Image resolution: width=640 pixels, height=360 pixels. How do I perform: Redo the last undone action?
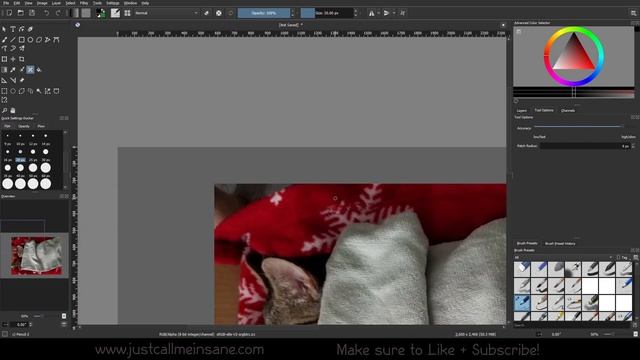click(58, 13)
